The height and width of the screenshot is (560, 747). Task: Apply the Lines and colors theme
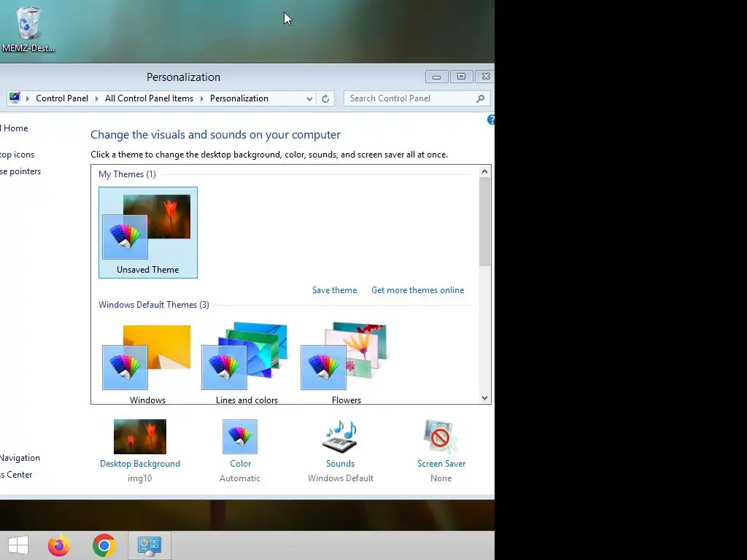pyautogui.click(x=247, y=364)
